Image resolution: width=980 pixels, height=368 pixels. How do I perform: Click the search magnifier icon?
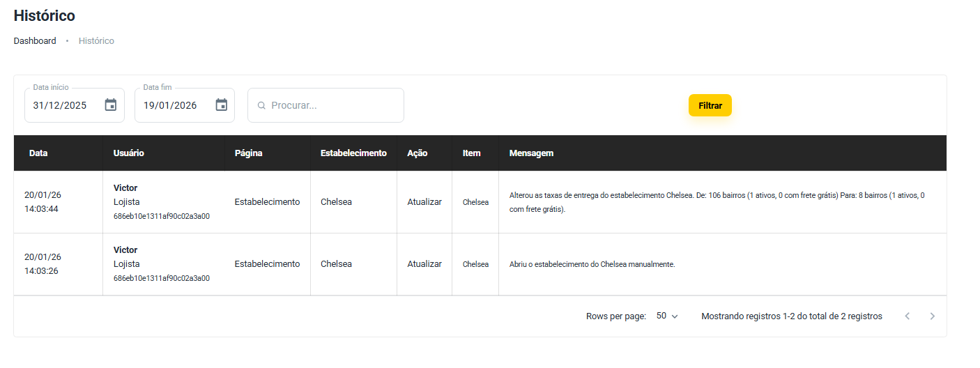(x=261, y=106)
